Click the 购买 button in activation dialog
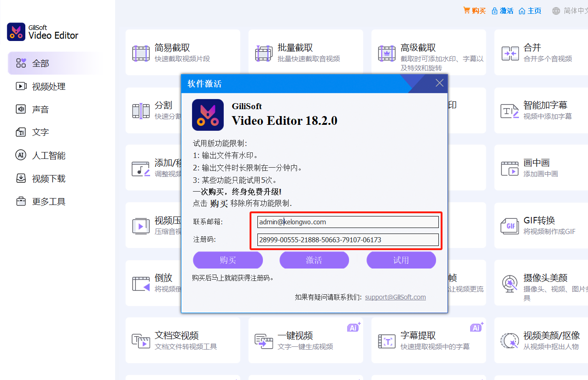The height and width of the screenshot is (380, 588). 228,260
